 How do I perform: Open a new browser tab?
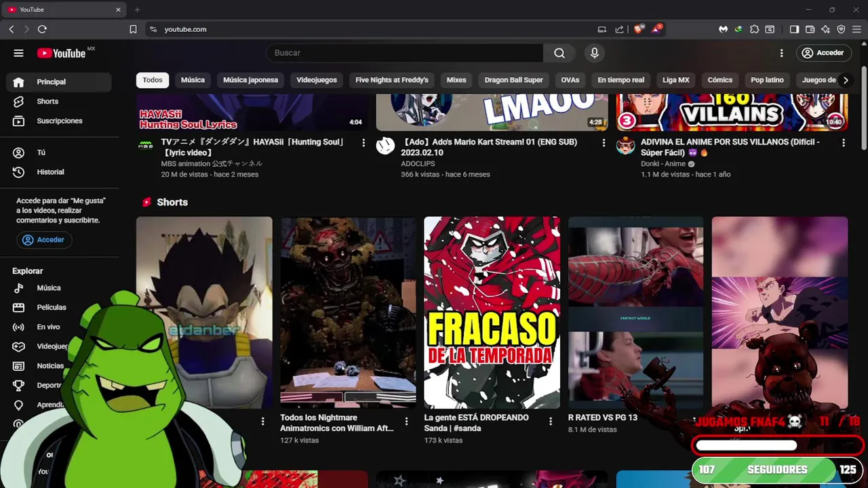(x=137, y=9)
